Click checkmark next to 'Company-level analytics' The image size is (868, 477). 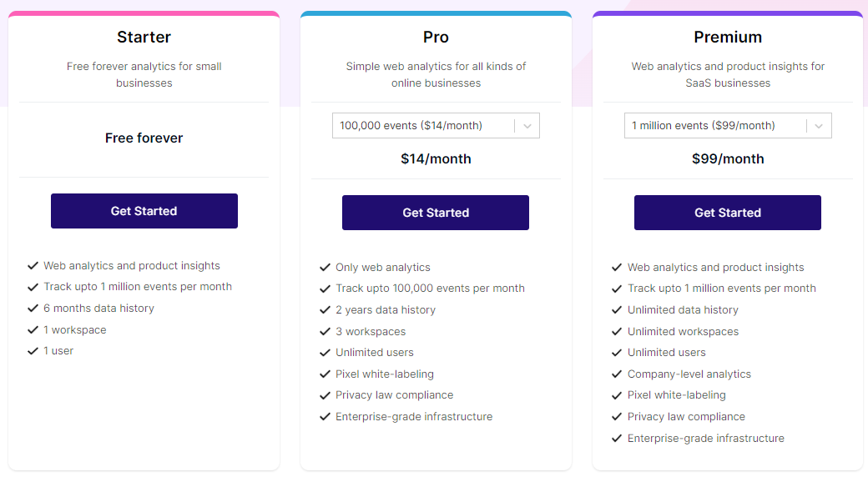tap(618, 374)
